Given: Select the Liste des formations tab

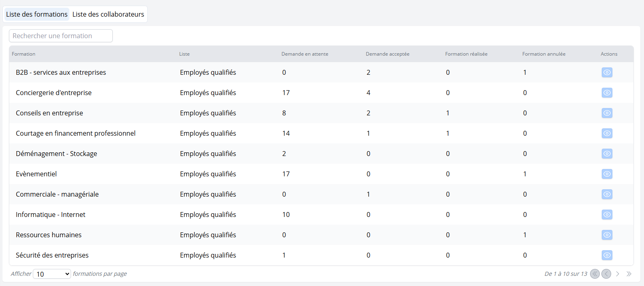Looking at the screenshot, I should tap(37, 14).
